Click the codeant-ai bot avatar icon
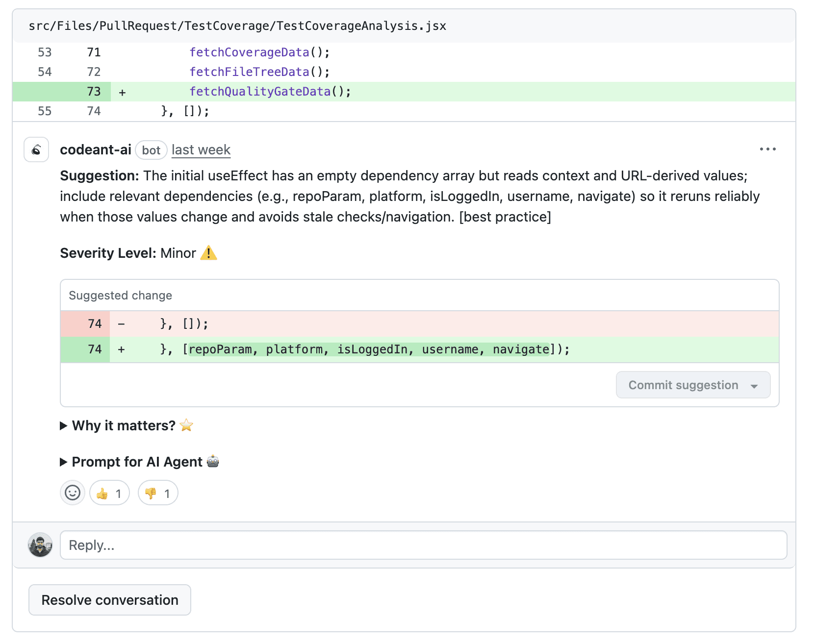 [x=36, y=149]
